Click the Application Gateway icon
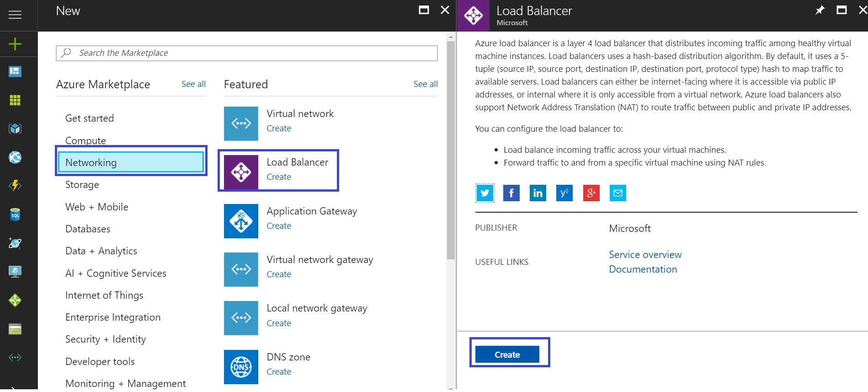Screen dimensions: 868x392 [x=241, y=221]
